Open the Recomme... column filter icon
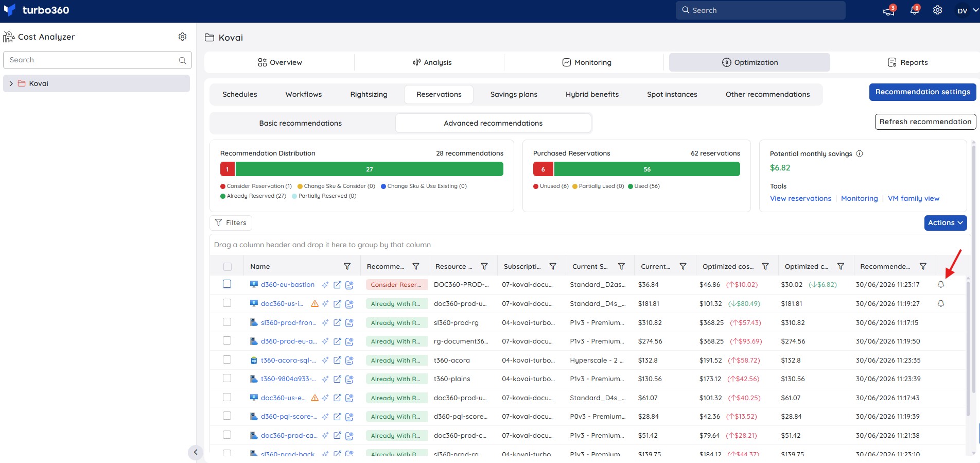The height and width of the screenshot is (463, 980). [x=416, y=266]
